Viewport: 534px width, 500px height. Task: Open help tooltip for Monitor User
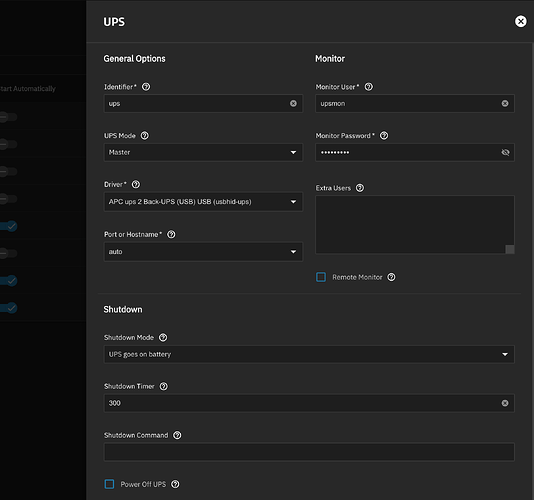coord(368,87)
